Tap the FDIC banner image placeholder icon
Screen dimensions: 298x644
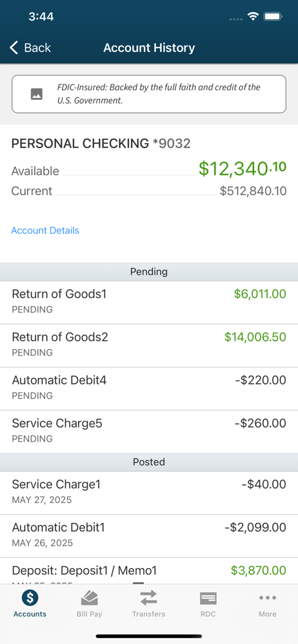(37, 94)
